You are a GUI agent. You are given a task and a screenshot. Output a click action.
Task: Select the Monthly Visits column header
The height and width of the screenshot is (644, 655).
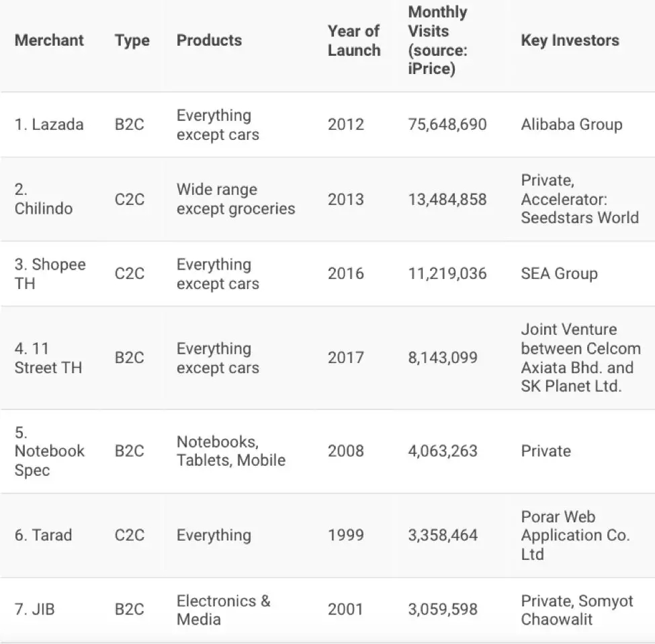coord(437,40)
